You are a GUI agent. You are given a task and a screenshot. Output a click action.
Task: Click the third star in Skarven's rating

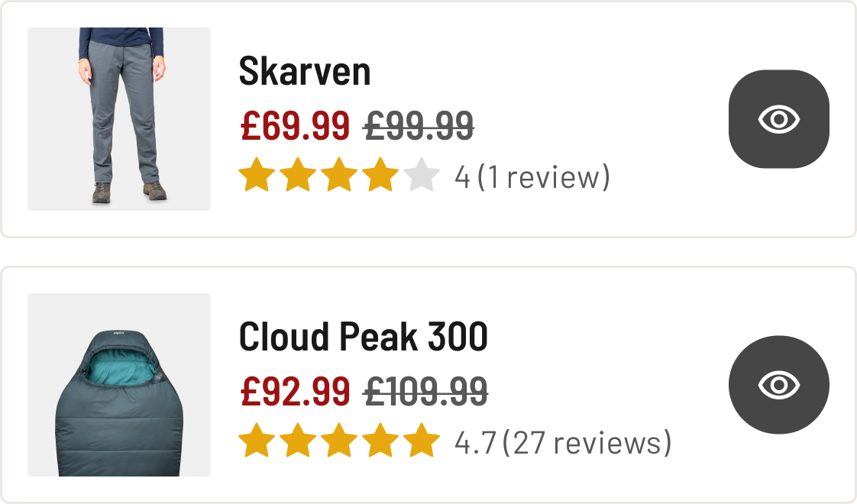tap(339, 177)
